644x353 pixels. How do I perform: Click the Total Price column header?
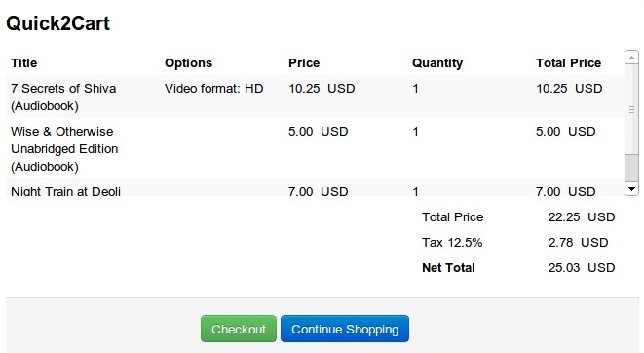click(x=568, y=62)
